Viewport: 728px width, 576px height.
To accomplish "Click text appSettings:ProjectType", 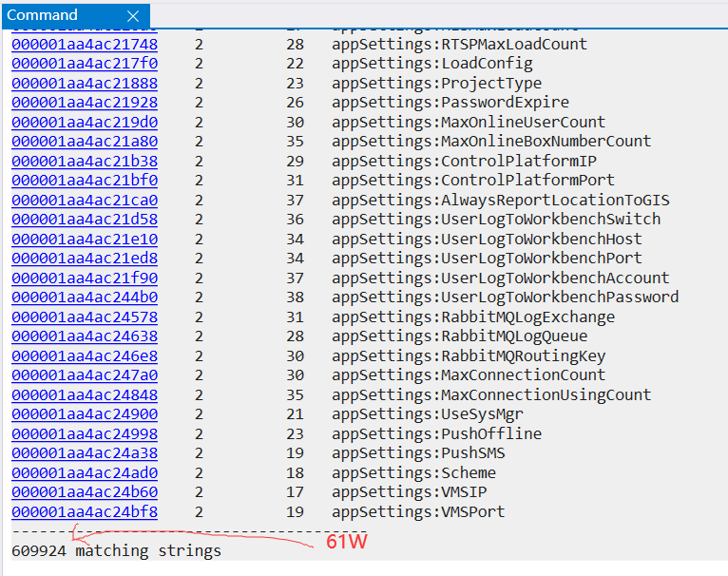I will [437, 83].
